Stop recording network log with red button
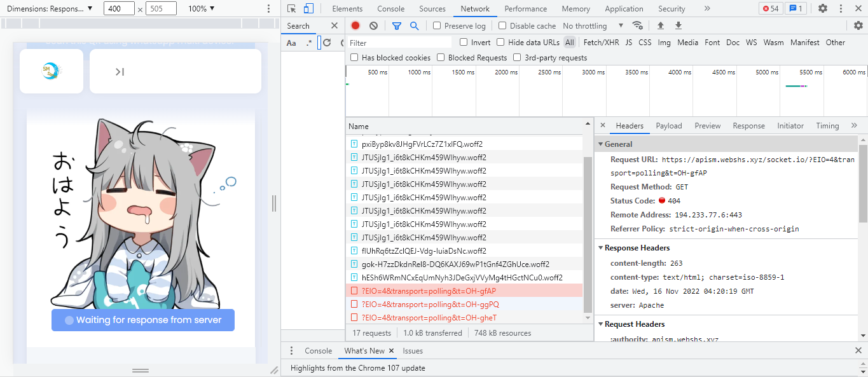The image size is (868, 377). [x=355, y=26]
